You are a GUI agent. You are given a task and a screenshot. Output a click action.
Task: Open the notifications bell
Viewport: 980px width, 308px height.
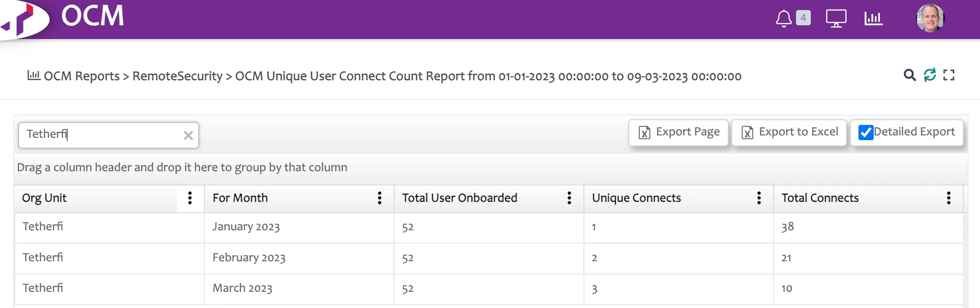point(784,19)
